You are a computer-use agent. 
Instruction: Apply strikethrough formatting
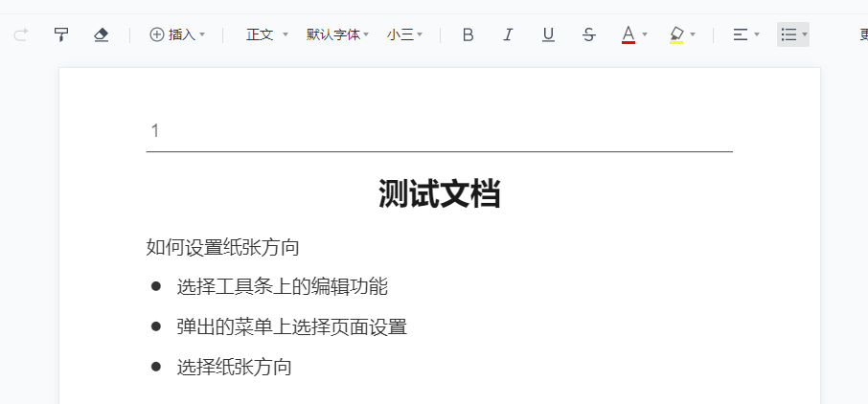588,35
